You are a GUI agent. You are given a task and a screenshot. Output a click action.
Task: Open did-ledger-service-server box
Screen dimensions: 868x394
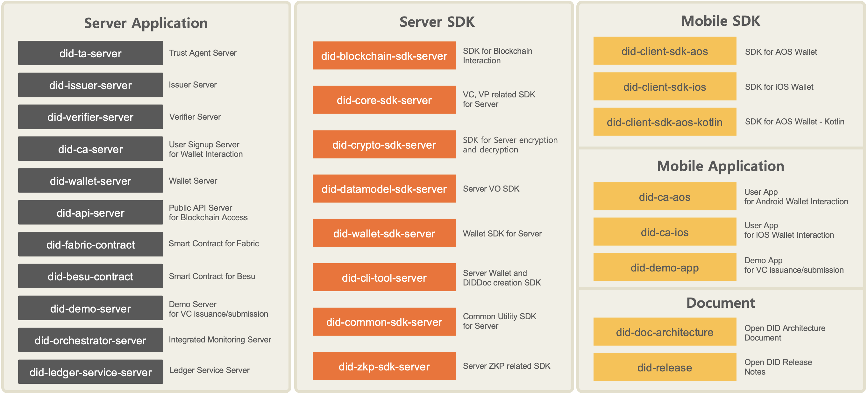(90, 372)
